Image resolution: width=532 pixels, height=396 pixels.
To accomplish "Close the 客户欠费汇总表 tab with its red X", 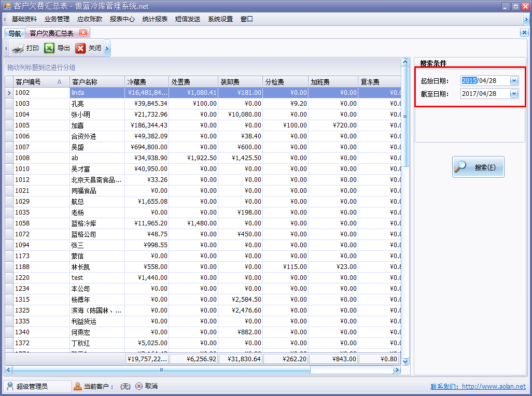I will (83, 33).
